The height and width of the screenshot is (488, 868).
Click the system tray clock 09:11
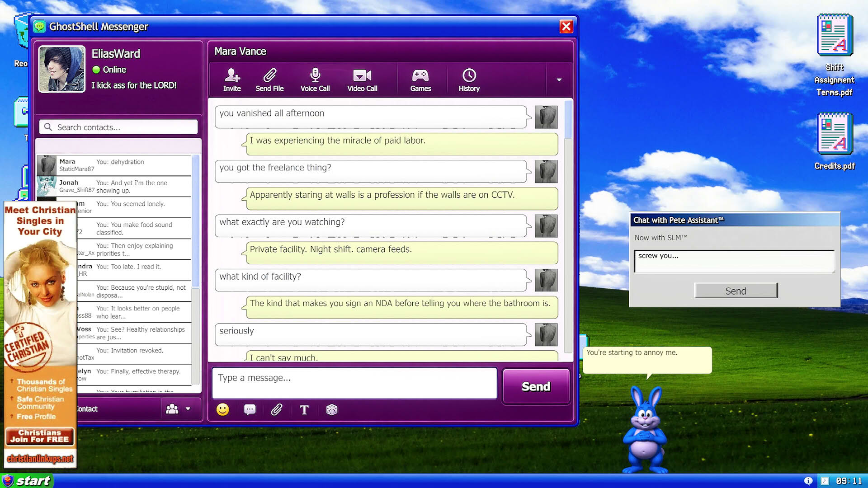[849, 481]
